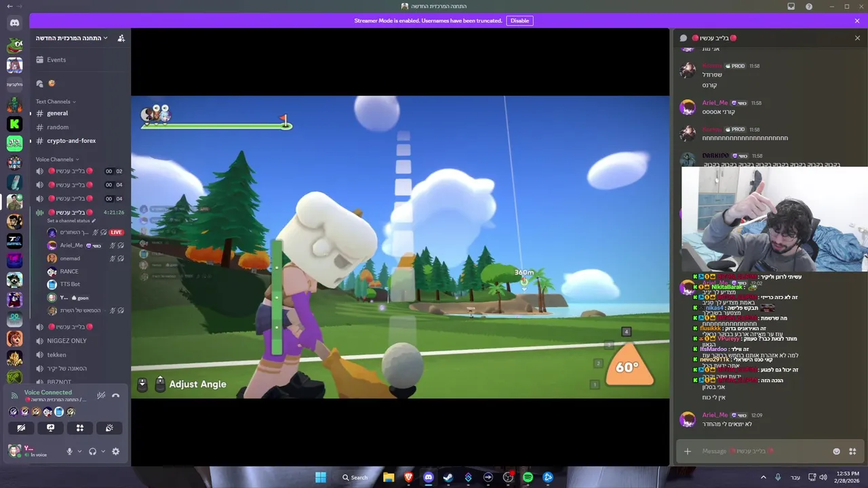The height and width of the screenshot is (488, 868).
Task: Open microphone input options dropdown arrow
Action: pos(79,451)
